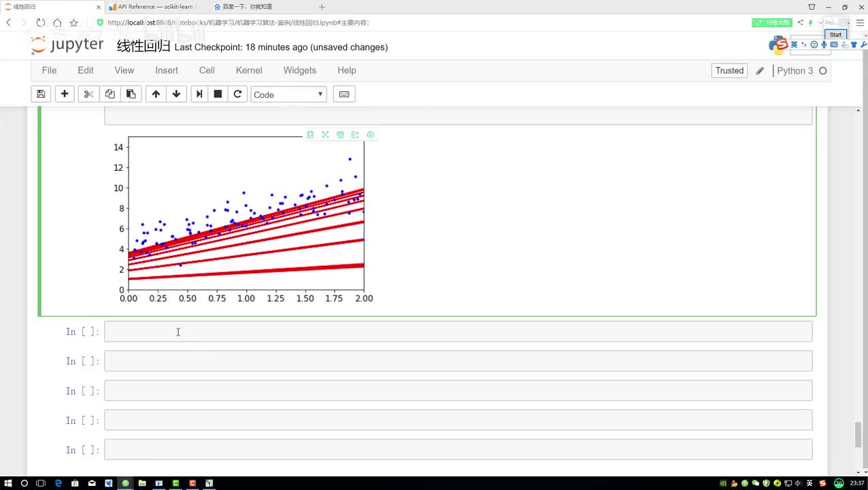
Task: Copy selected cells toolbar icon
Action: tap(110, 94)
